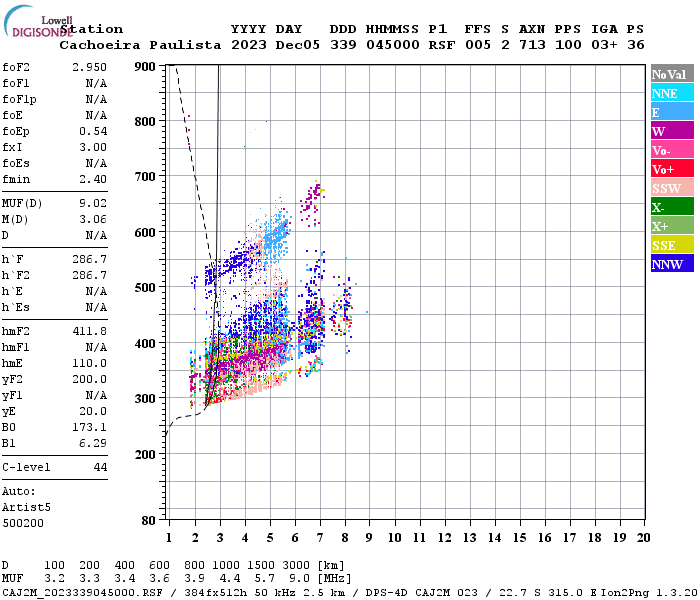Click the hmE value 110.0
The height and width of the screenshot is (600, 700).
click(89, 363)
